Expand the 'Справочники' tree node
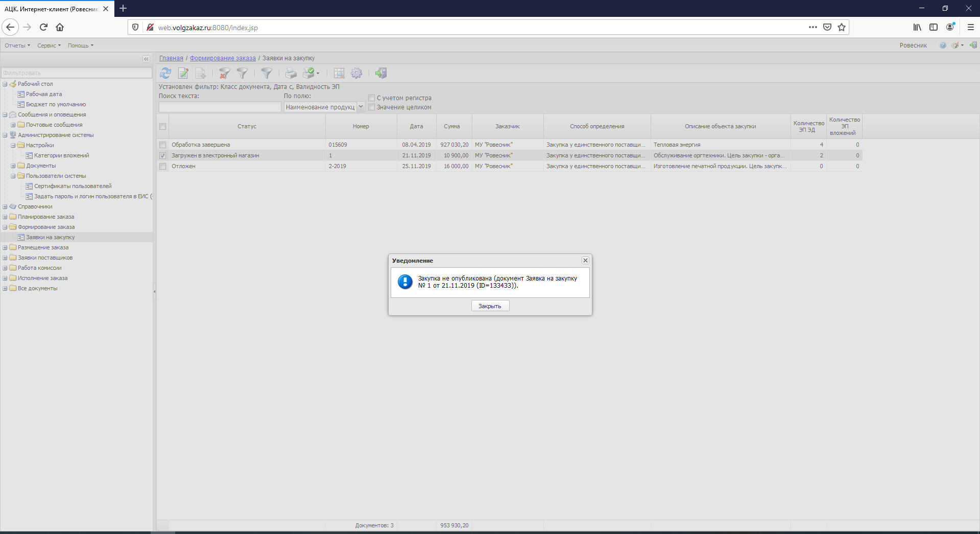This screenshot has width=980, height=534. pyautogui.click(x=5, y=207)
